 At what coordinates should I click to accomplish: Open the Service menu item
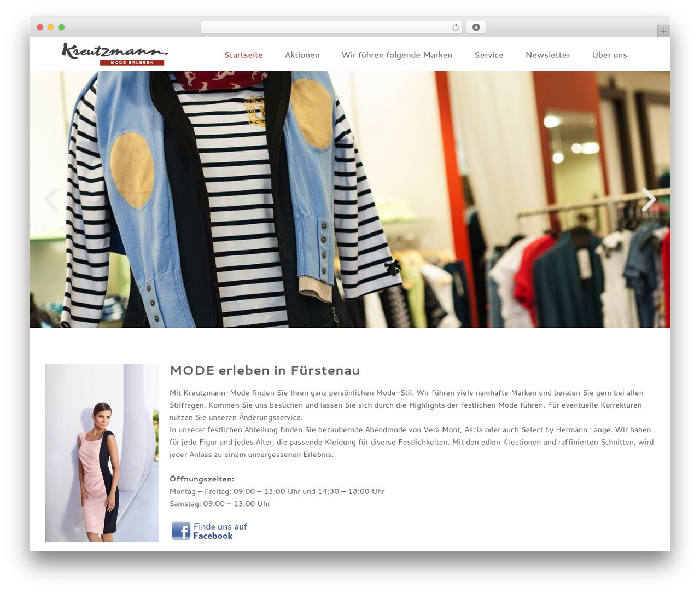(x=489, y=55)
